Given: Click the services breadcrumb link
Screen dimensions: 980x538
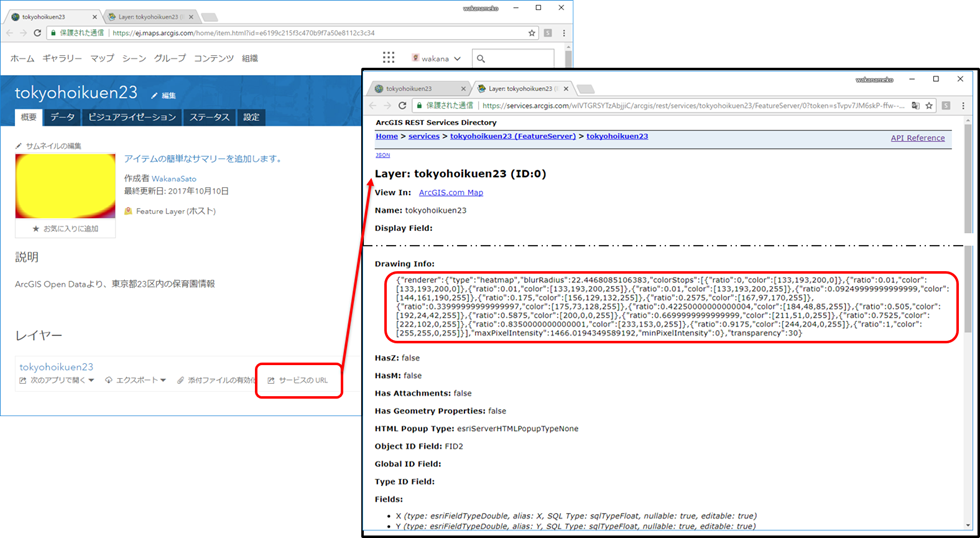Looking at the screenshot, I should pyautogui.click(x=424, y=136).
